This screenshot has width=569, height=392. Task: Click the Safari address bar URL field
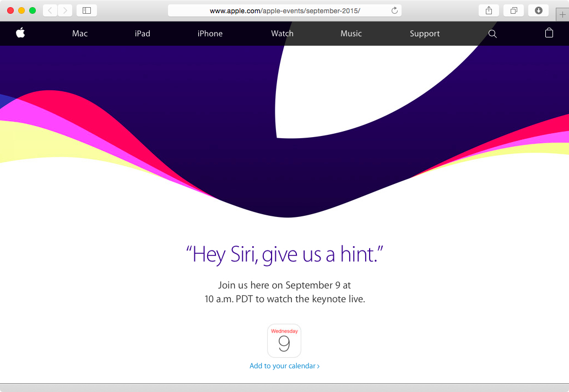[285, 10]
